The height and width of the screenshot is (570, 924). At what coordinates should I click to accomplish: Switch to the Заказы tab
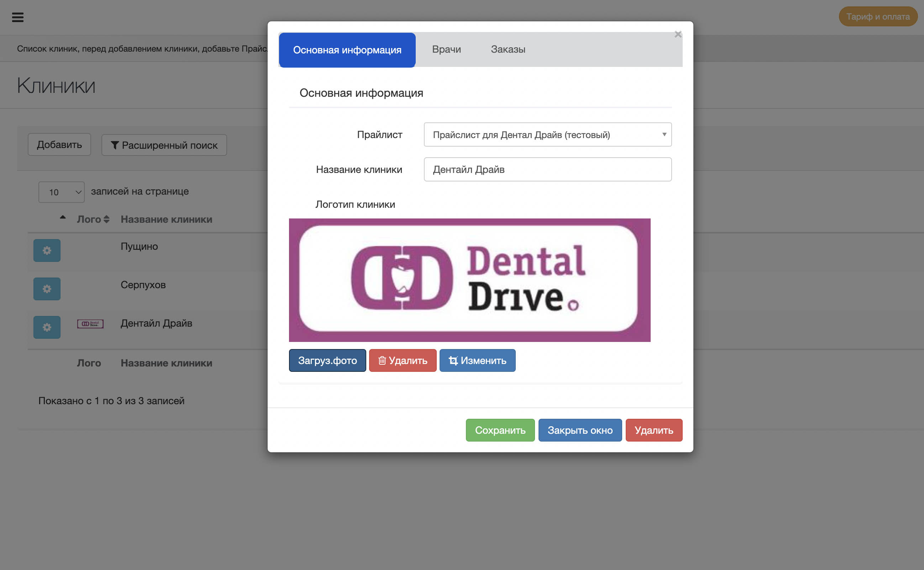508,49
